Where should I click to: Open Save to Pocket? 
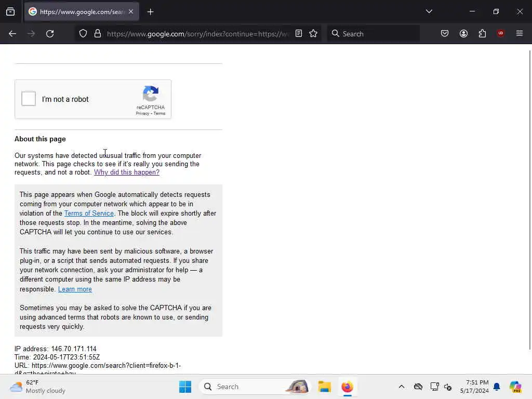445,34
